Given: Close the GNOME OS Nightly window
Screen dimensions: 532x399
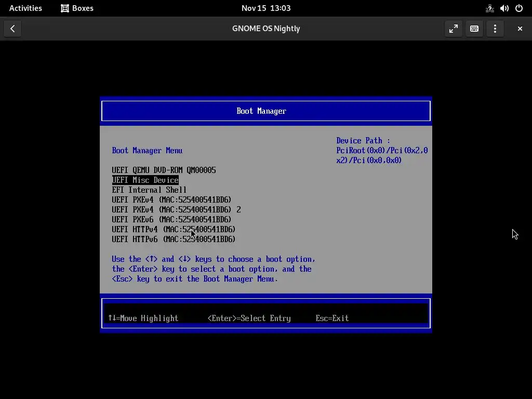Looking at the screenshot, I should click(x=520, y=29).
